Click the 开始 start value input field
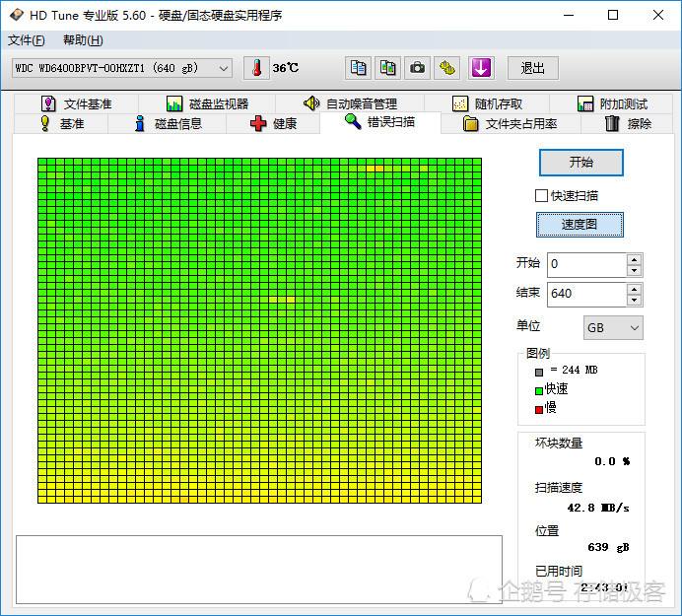The width and height of the screenshot is (682, 616). pyautogui.click(x=586, y=264)
